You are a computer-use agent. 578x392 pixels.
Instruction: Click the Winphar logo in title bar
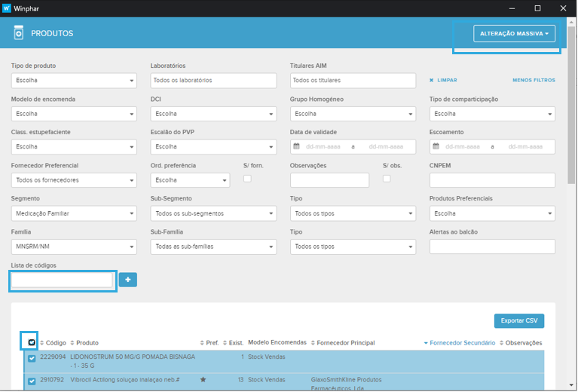(x=8, y=8)
